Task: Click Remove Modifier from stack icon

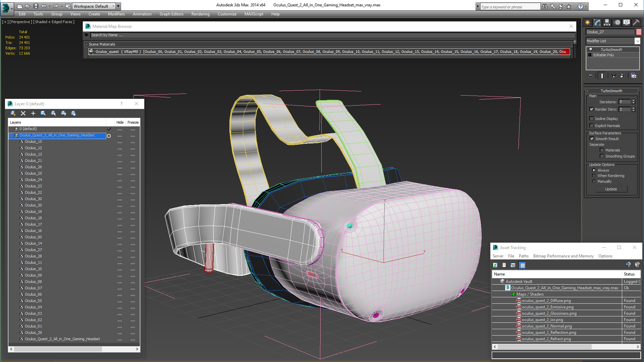Action: tap(622, 76)
